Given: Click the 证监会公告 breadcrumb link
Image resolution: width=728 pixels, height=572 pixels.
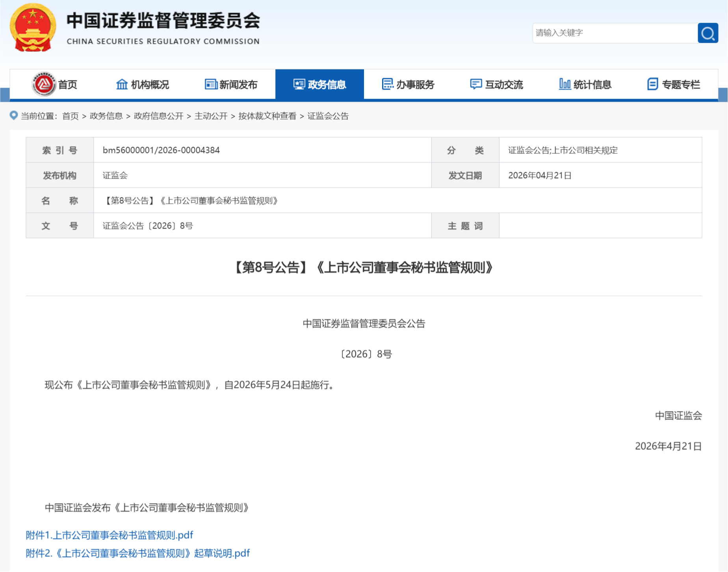Looking at the screenshot, I should [x=328, y=116].
